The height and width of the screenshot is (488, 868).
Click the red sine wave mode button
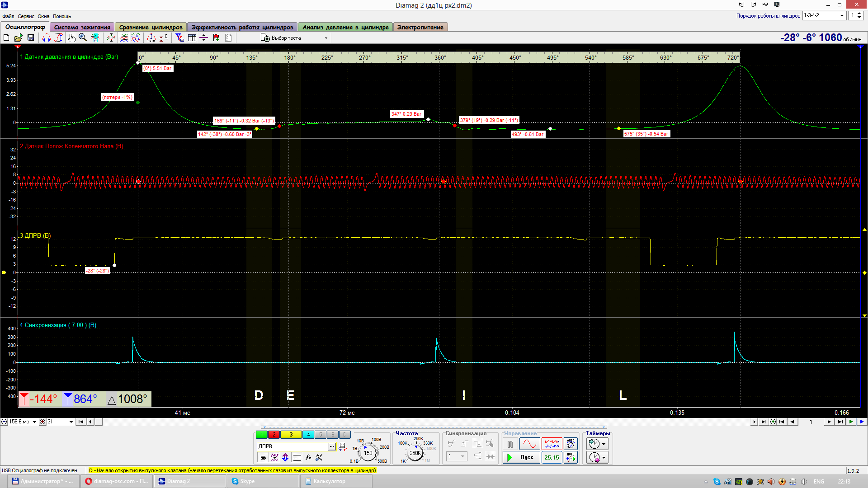click(x=529, y=444)
